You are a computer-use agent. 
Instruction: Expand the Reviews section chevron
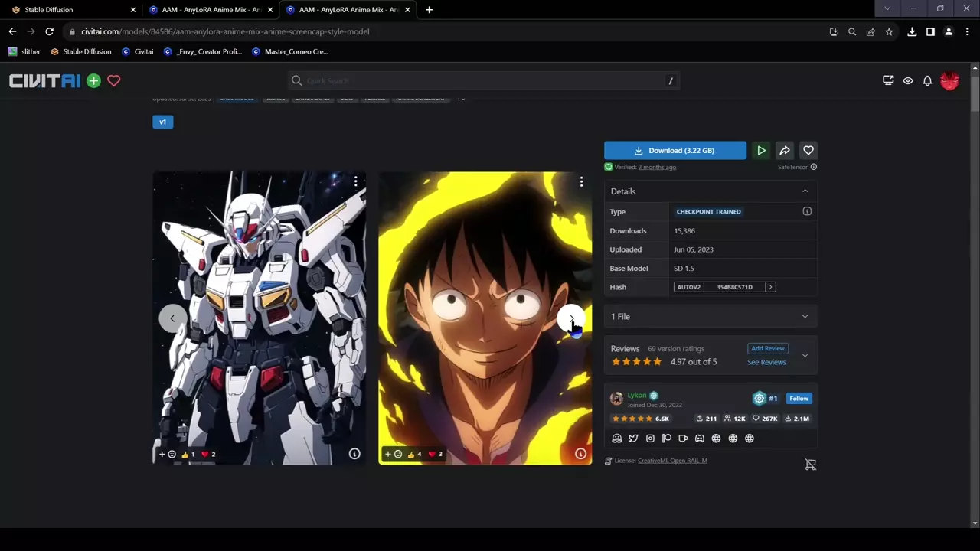coord(805,355)
